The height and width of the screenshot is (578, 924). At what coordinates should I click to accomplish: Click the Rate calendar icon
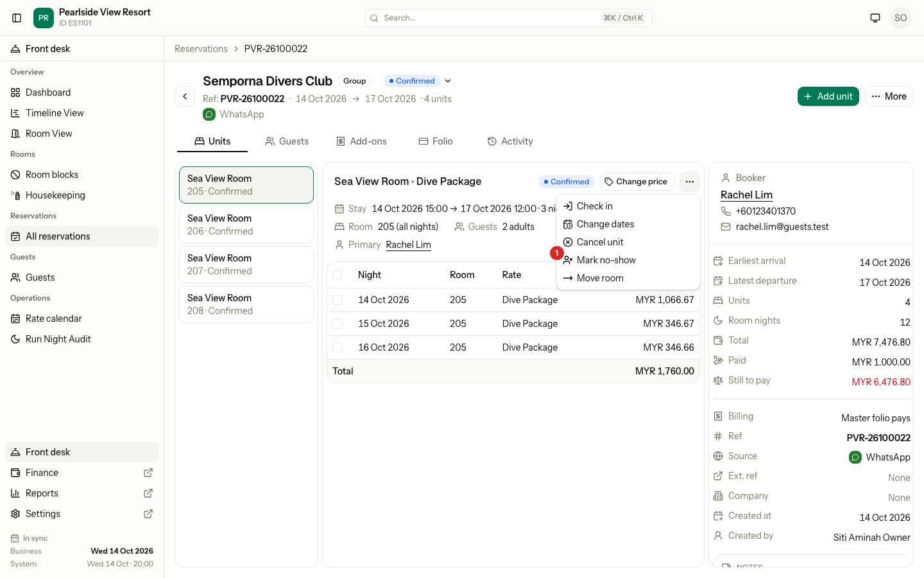click(15, 319)
